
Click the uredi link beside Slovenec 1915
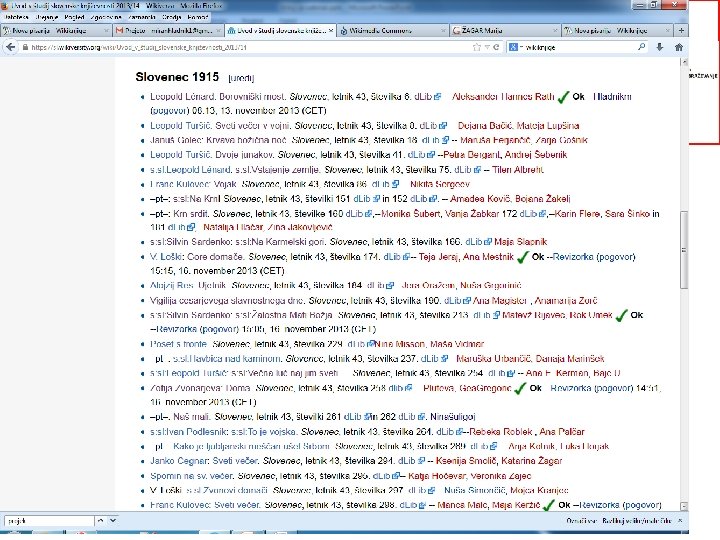pos(241,79)
